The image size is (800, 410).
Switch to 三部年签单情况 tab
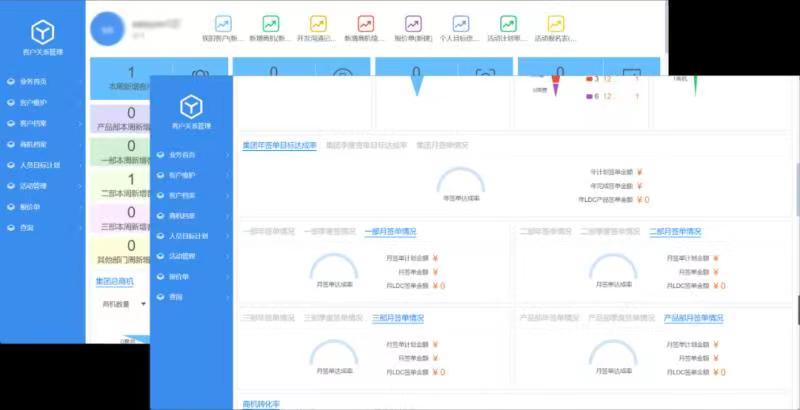point(268,318)
